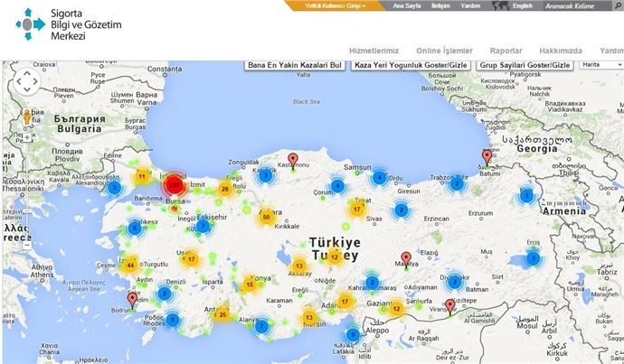Viewport: 624px width, 364px height.
Task: Open the Harita map type dropdown
Action: tap(600, 67)
